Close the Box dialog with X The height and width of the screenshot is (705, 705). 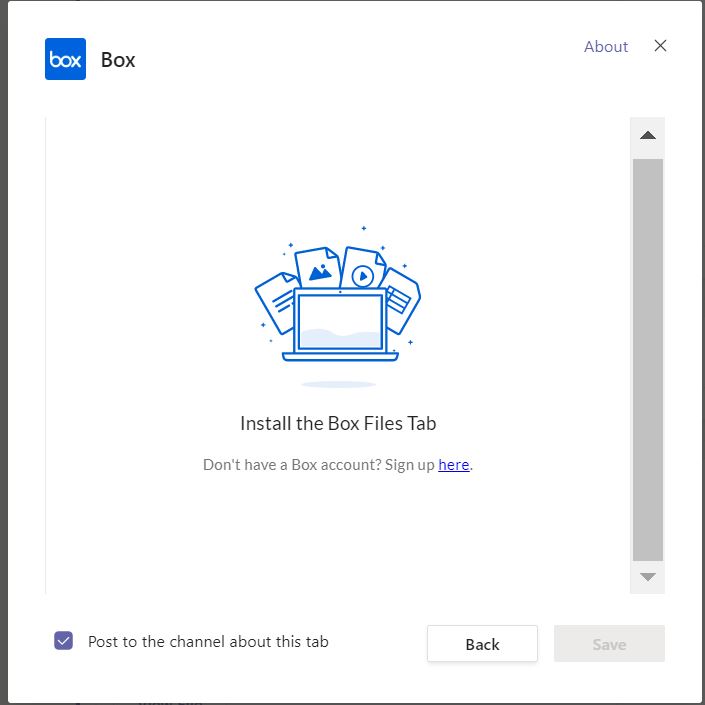pos(660,45)
